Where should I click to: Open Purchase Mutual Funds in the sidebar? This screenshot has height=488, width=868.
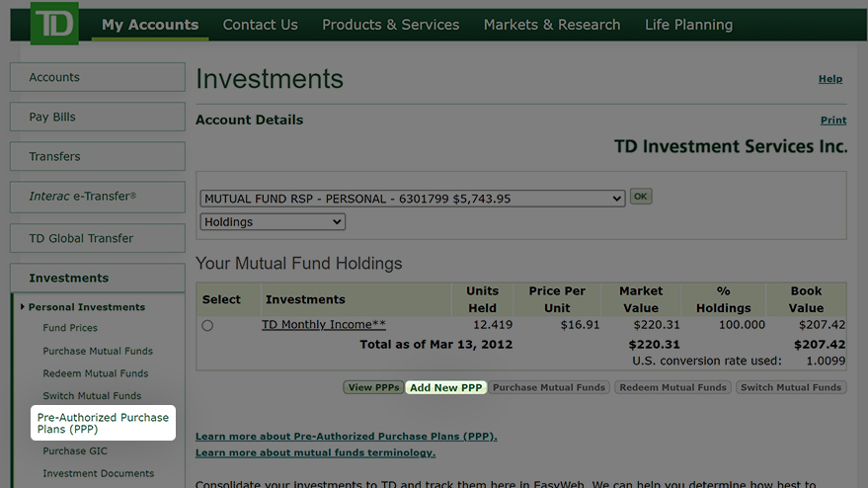98,352
